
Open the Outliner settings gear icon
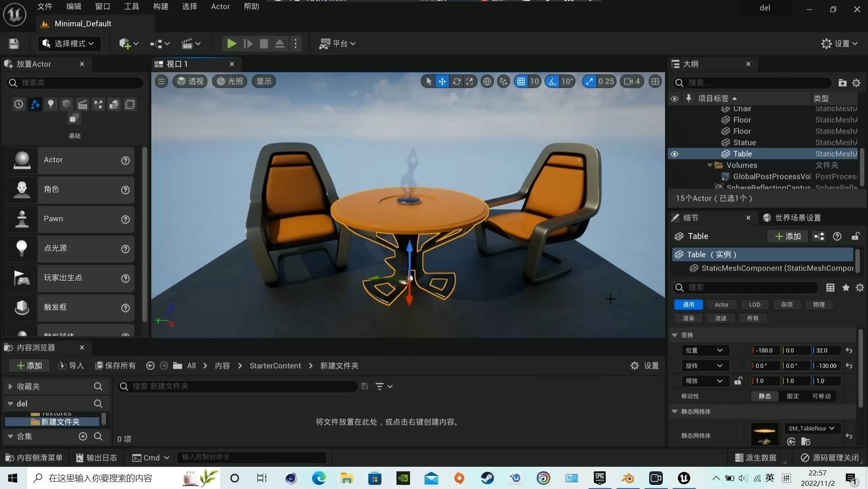(x=857, y=83)
